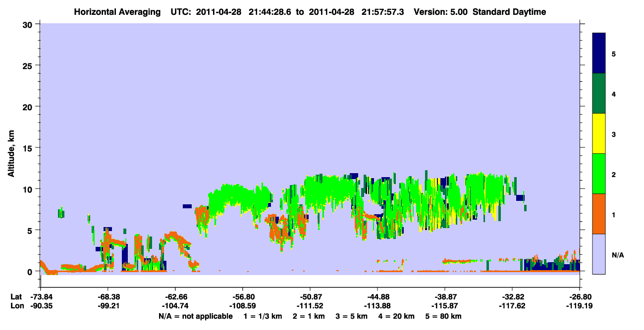Click longitude label -108.59
644x330 pixels.
coord(242,306)
